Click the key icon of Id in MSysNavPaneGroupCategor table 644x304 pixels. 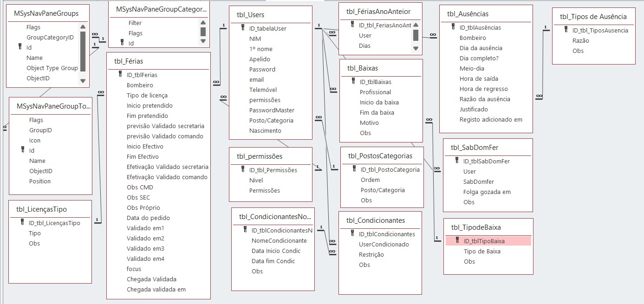[122, 43]
